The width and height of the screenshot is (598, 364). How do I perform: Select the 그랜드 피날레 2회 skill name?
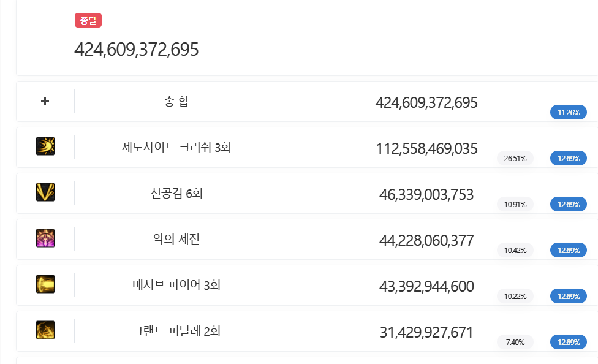[176, 332]
